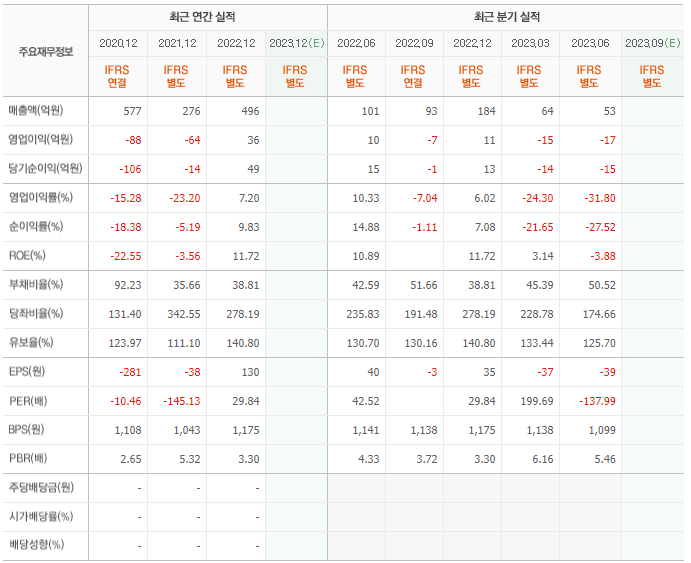The image size is (691, 563).
Task: Click the 당좌비율(%) row label
Action: [x=36, y=314]
